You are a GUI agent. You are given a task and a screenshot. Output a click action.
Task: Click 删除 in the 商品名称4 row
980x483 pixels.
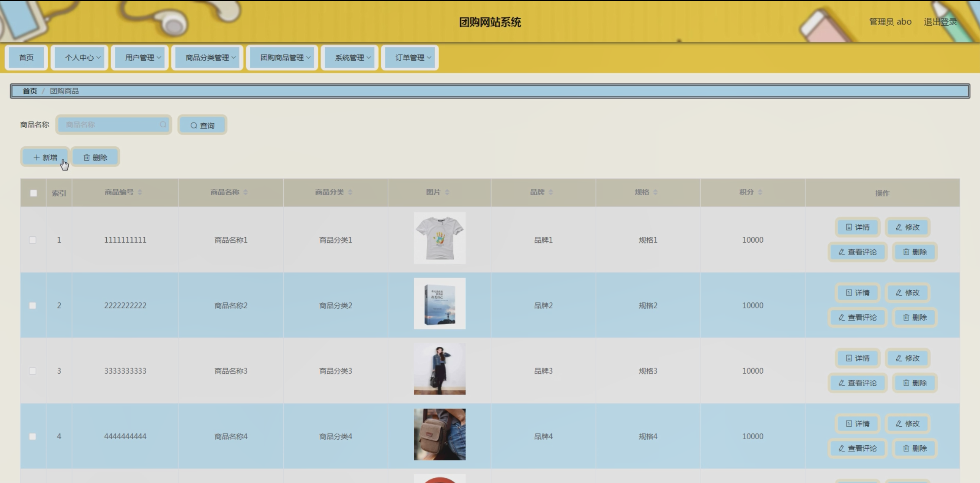click(914, 448)
